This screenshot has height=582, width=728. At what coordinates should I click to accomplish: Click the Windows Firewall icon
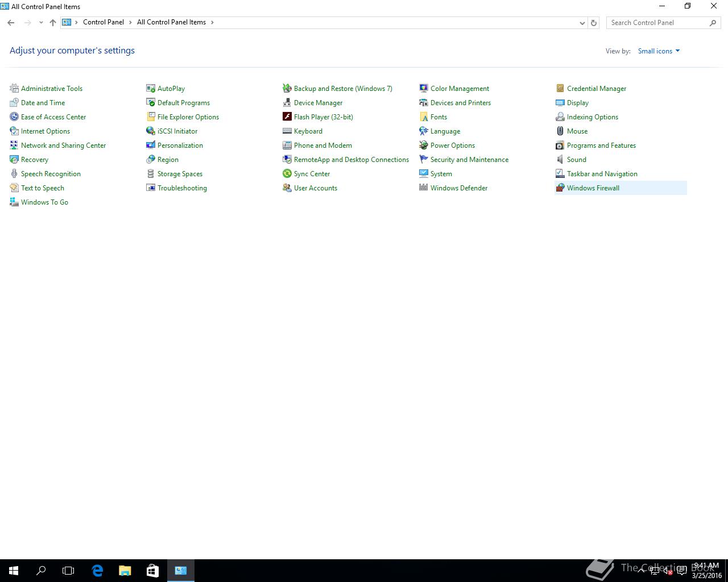click(x=560, y=188)
